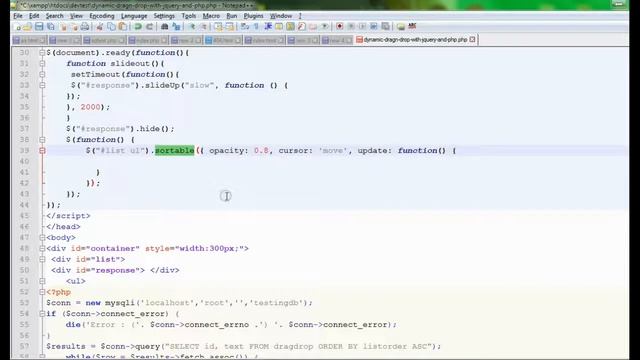This screenshot has width=640, height=360.
Task: Collapse the <?php fold on line 52
Action: click(42, 292)
